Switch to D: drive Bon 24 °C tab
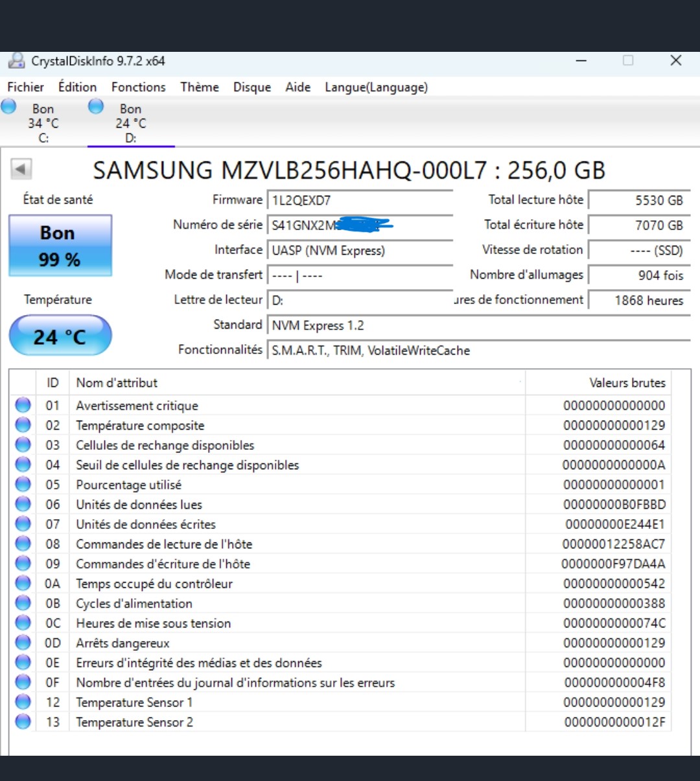 [131, 122]
